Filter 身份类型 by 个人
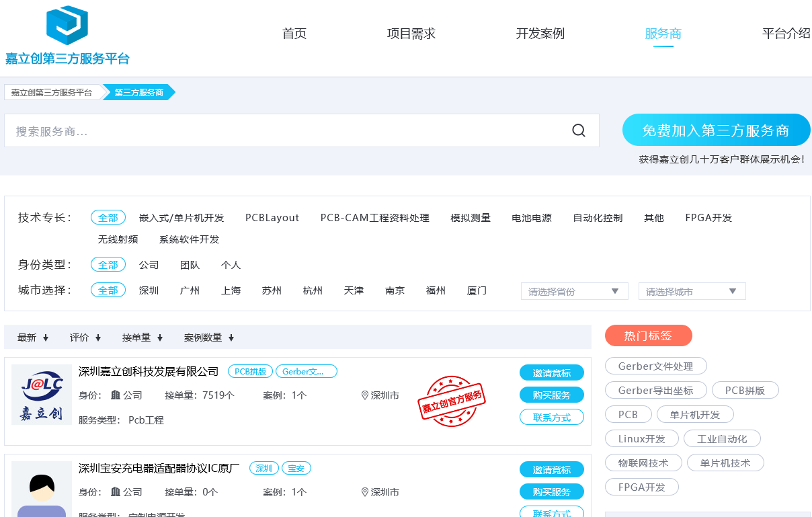 click(x=231, y=265)
